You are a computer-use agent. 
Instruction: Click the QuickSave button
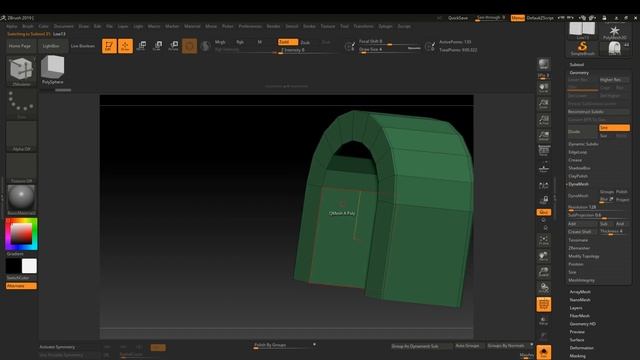[458, 18]
